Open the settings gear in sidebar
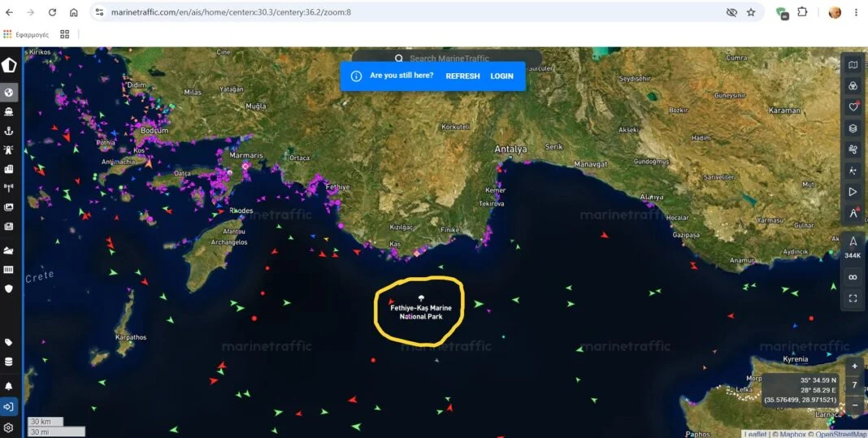Viewport: 868px width, 438px height. (x=9, y=427)
